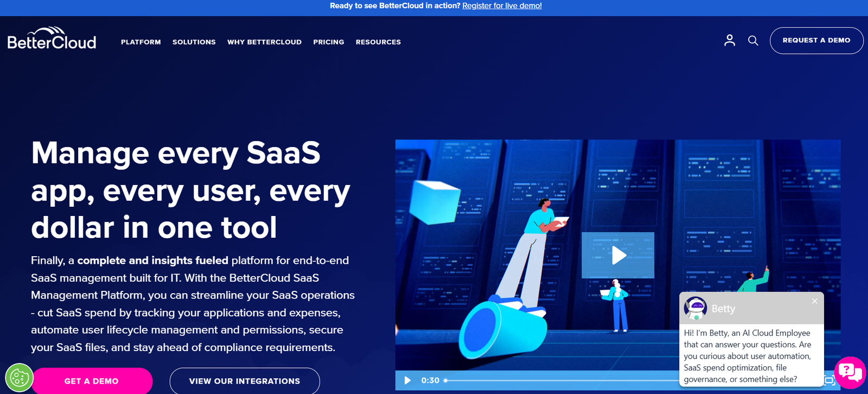Image resolution: width=868 pixels, height=394 pixels.
Task: Close the Betty chat popup
Action: pyautogui.click(x=814, y=301)
